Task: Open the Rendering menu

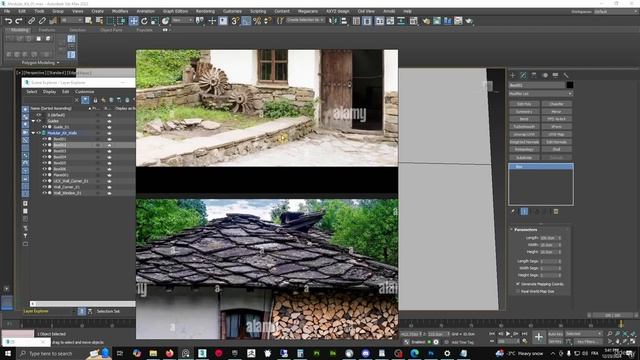Action: click(205, 11)
